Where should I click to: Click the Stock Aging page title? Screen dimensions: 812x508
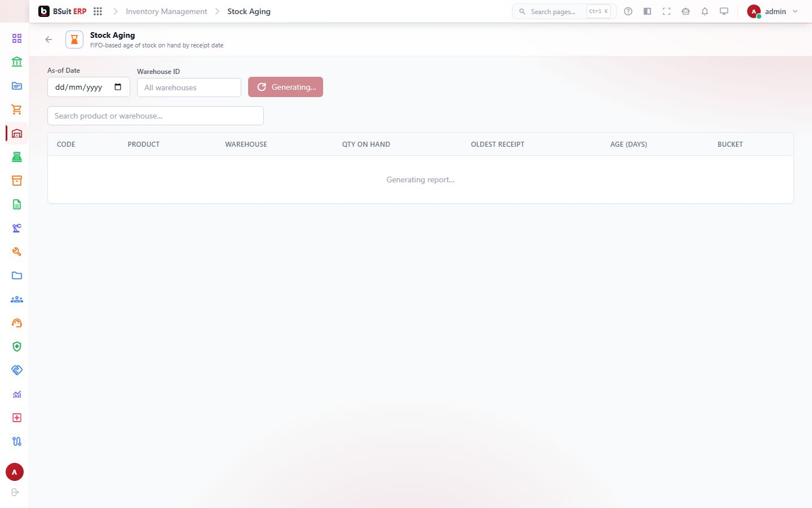pyautogui.click(x=112, y=35)
